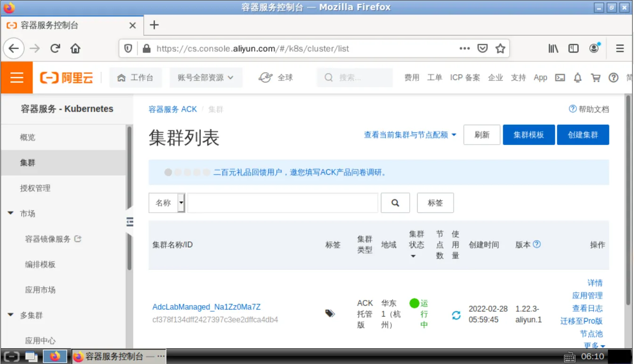
Task: Reload the page in Firefox
Action: [x=55, y=49]
